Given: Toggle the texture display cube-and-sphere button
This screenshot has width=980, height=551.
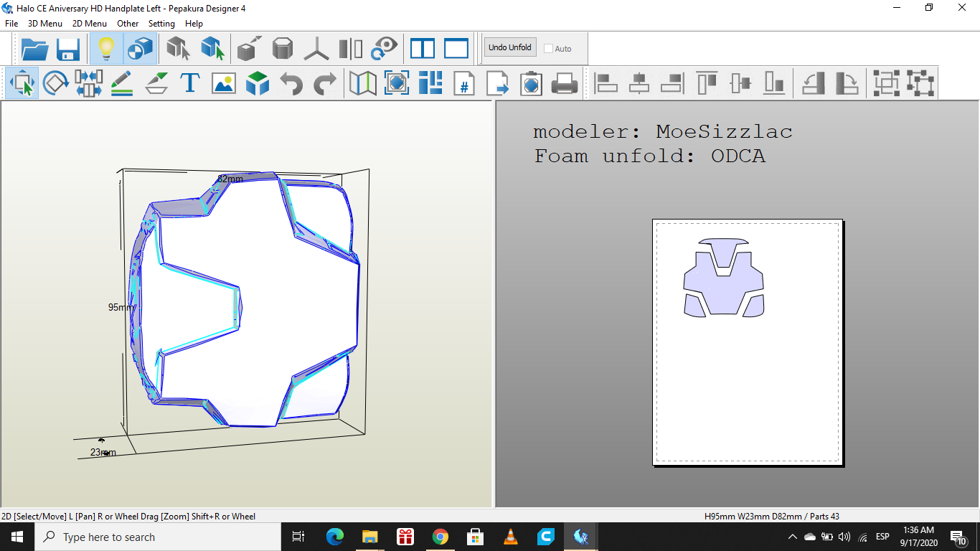Looking at the screenshot, I should tap(140, 49).
